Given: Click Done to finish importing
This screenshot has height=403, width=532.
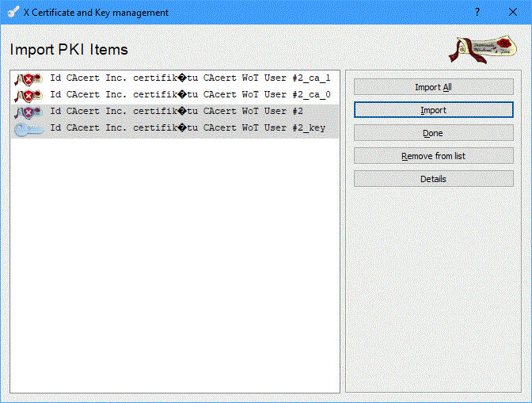Looking at the screenshot, I should [433, 133].
